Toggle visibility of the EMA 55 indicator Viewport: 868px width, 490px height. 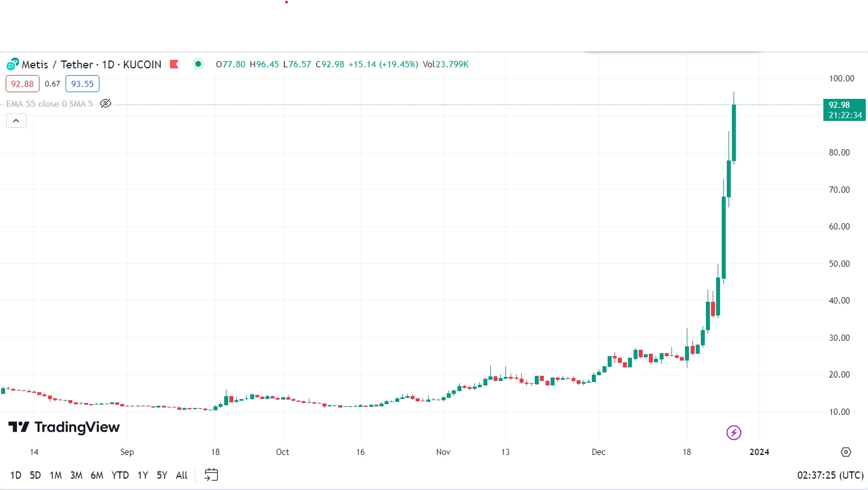pos(106,103)
